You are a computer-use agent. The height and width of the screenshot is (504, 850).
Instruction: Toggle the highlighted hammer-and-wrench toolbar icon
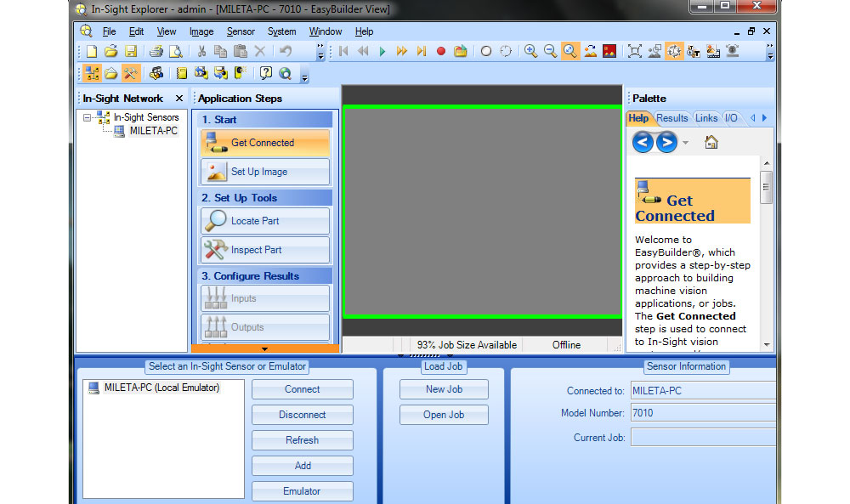131,73
